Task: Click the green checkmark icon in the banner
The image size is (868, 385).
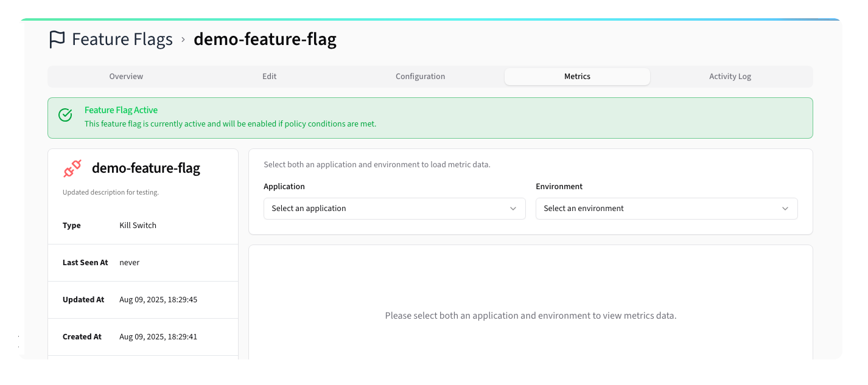Action: pos(65,114)
